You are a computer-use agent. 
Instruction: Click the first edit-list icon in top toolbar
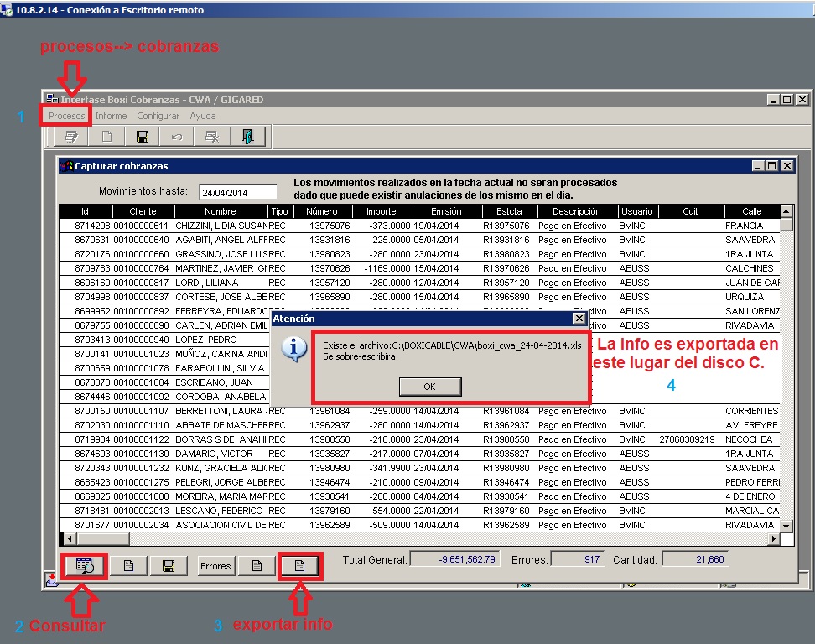click(71, 137)
